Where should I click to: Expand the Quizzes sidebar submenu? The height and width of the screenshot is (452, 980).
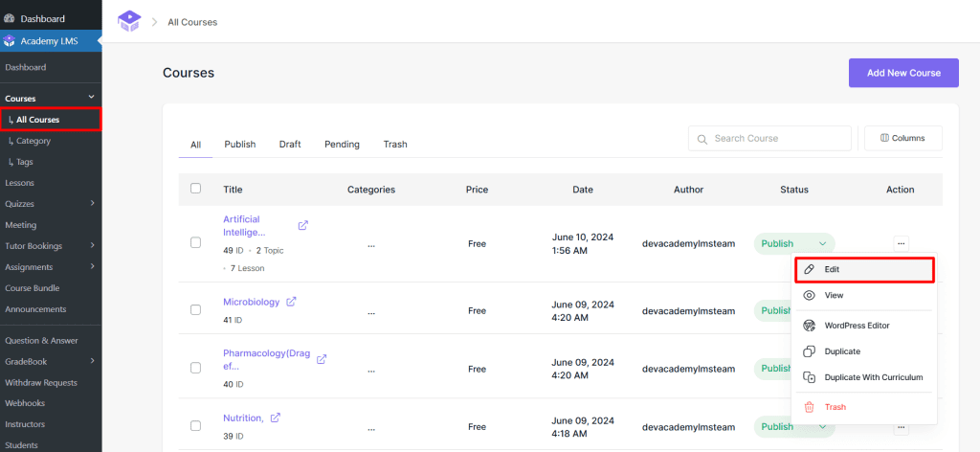pyautogui.click(x=92, y=203)
